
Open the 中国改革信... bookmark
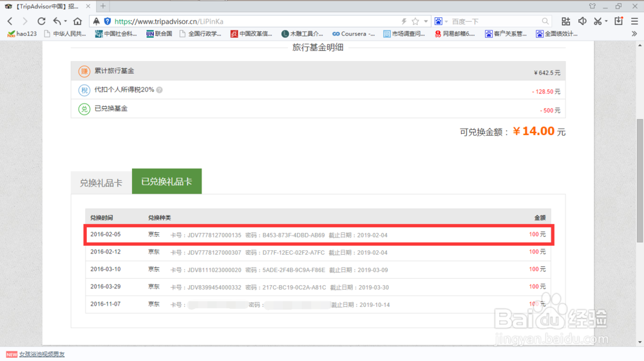251,33
